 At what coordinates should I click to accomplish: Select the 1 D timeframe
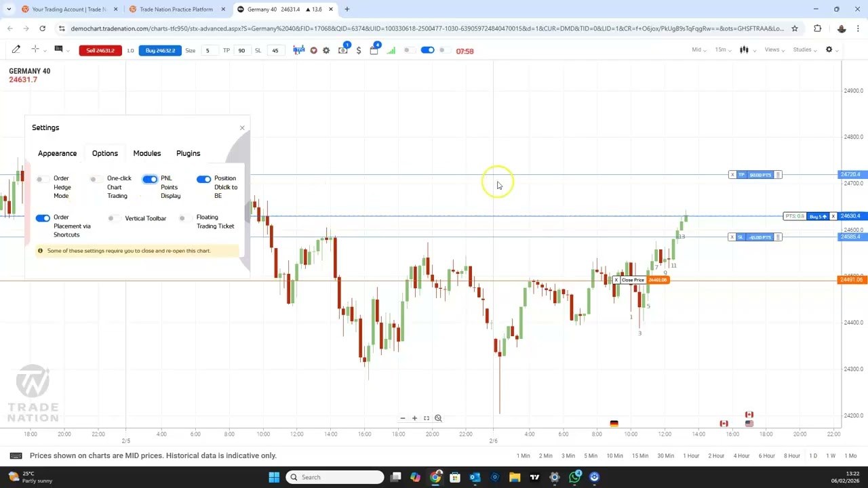tap(813, 455)
